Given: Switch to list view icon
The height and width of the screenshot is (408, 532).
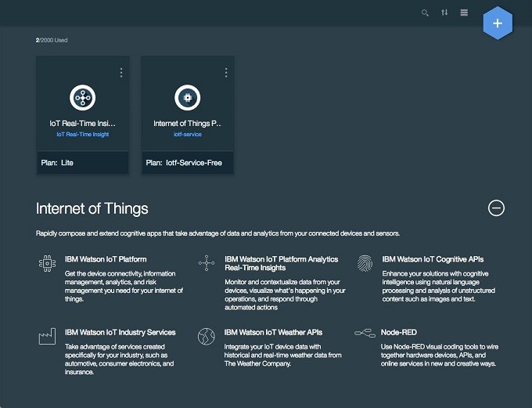Looking at the screenshot, I should [x=464, y=13].
